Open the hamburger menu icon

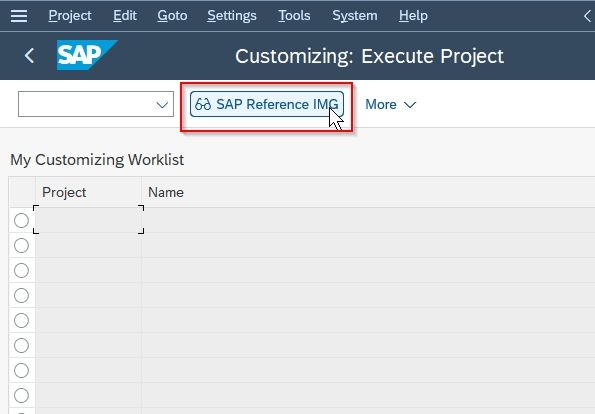pos(19,16)
